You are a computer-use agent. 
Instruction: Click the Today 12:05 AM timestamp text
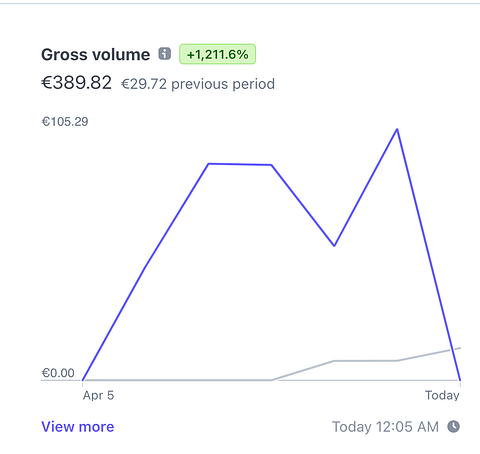click(x=385, y=427)
